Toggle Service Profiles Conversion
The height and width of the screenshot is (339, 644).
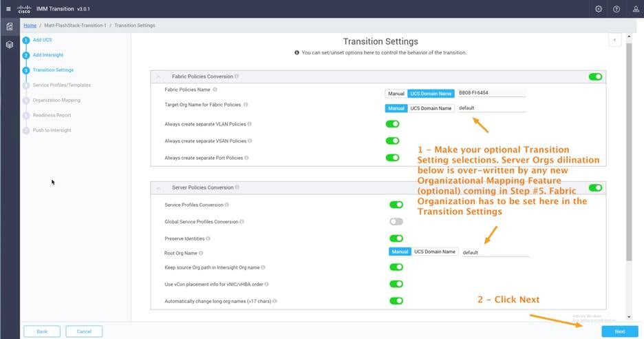click(x=396, y=205)
